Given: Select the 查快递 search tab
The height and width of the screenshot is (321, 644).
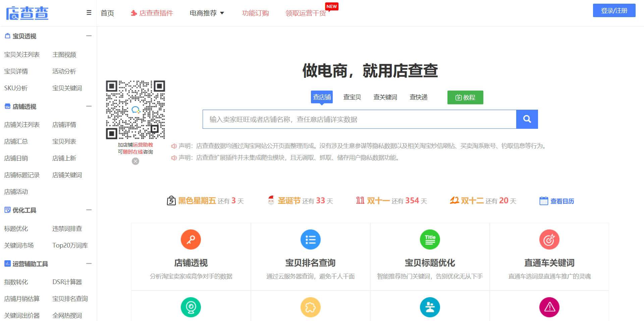Looking at the screenshot, I should click(418, 97).
